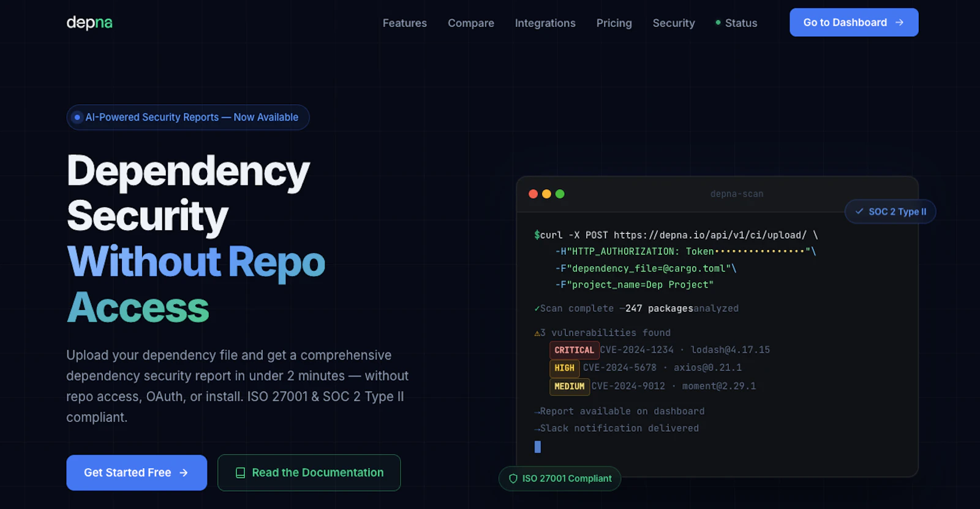Image resolution: width=980 pixels, height=509 pixels.
Task: Click the dependency_file=@cargo.toml line
Action: (646, 268)
